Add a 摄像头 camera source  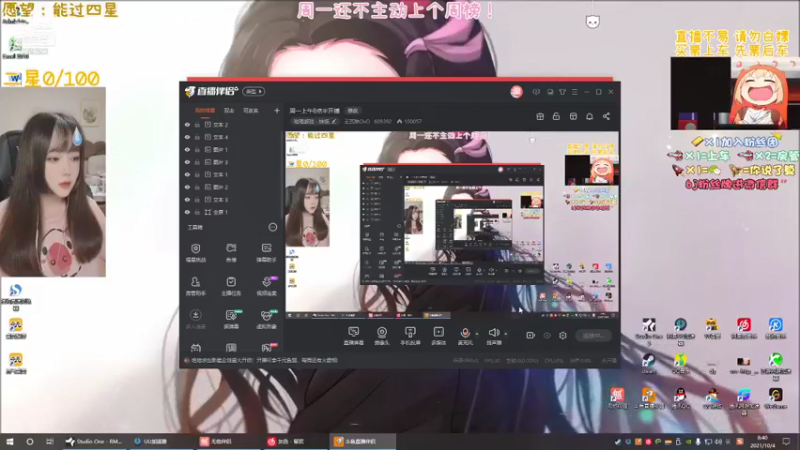(382, 336)
